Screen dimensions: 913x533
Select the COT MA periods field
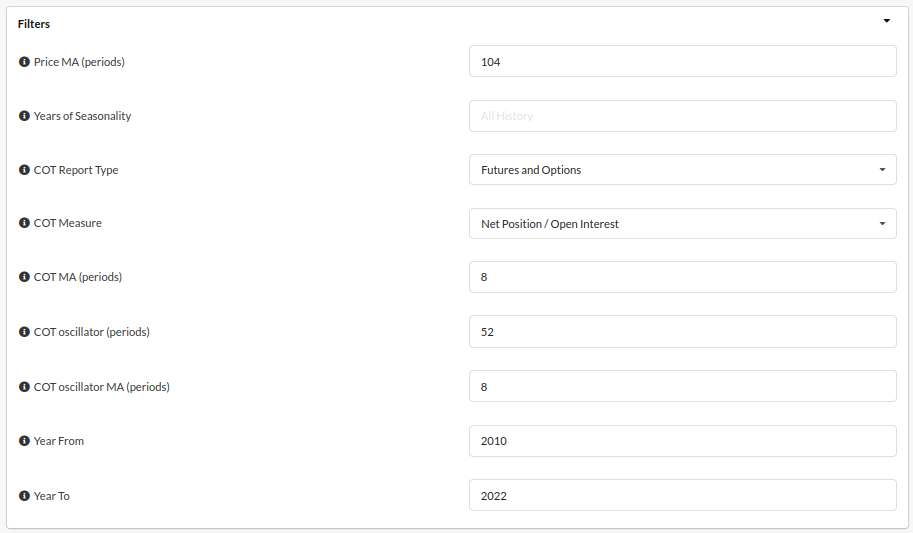point(682,277)
